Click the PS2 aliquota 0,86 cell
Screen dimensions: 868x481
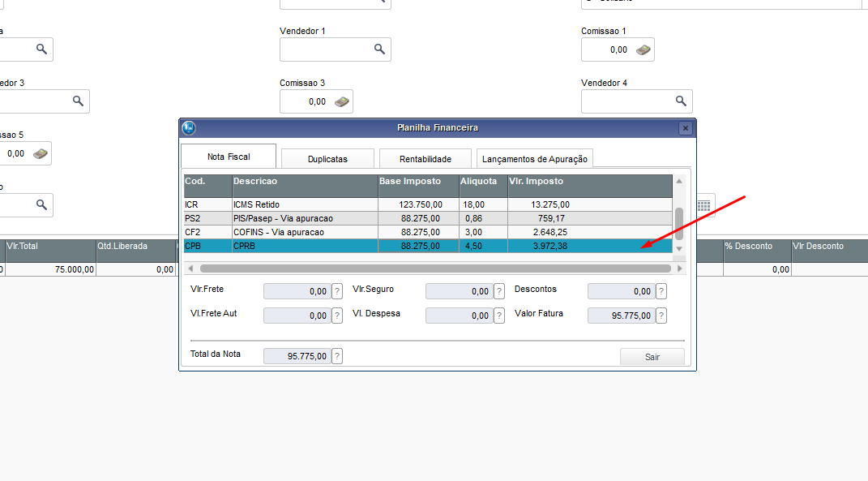483,218
